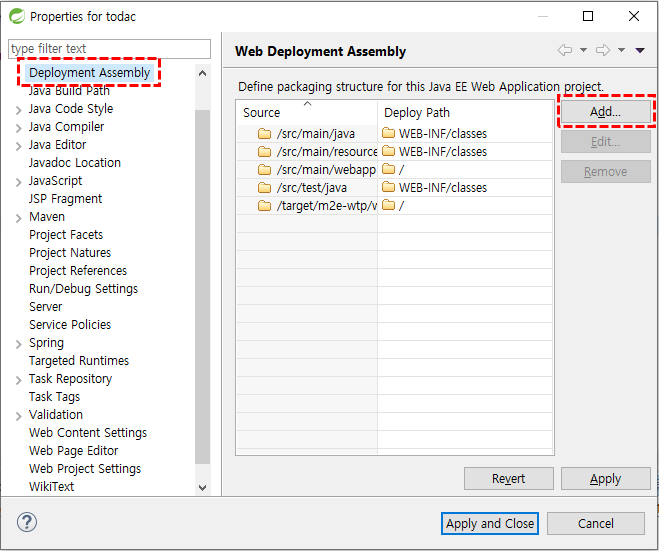Maximize the Properties for todac window

pyautogui.click(x=588, y=16)
